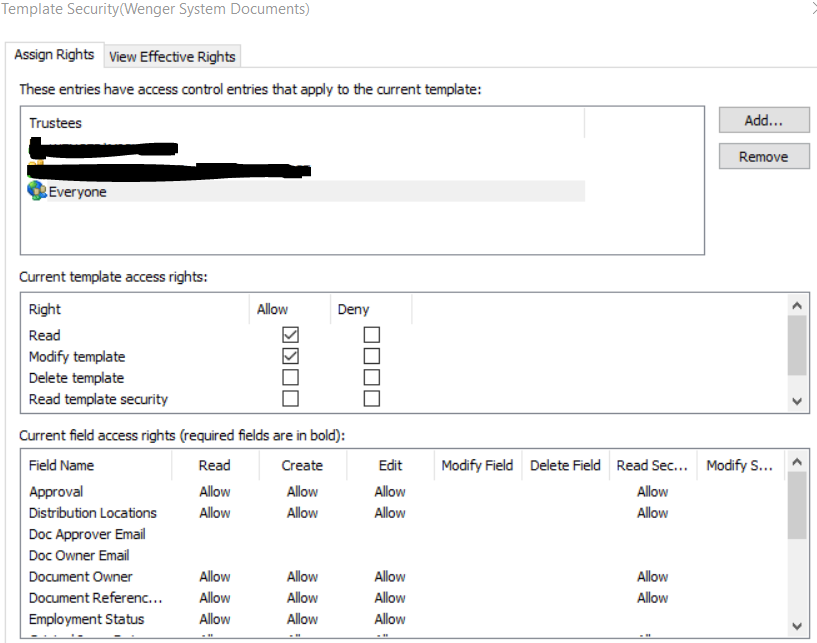The image size is (817, 643).
Task: Click the Field Name column header
Action: click(62, 465)
